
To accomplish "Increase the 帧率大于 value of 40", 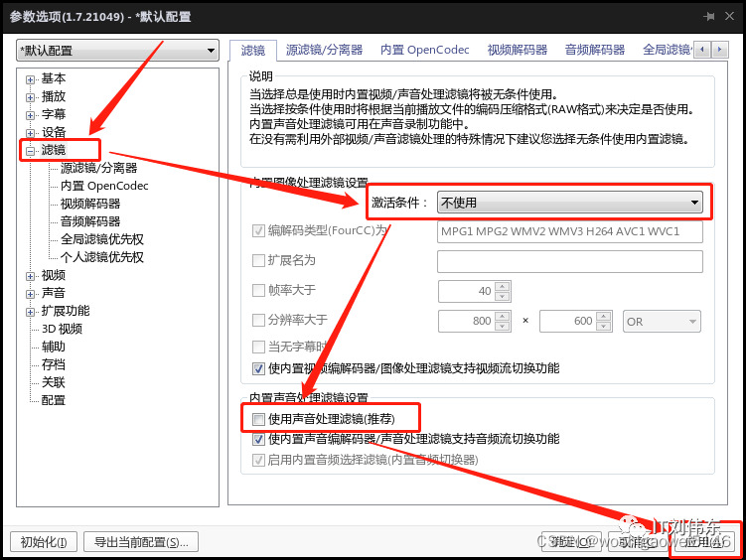I will click(x=503, y=286).
